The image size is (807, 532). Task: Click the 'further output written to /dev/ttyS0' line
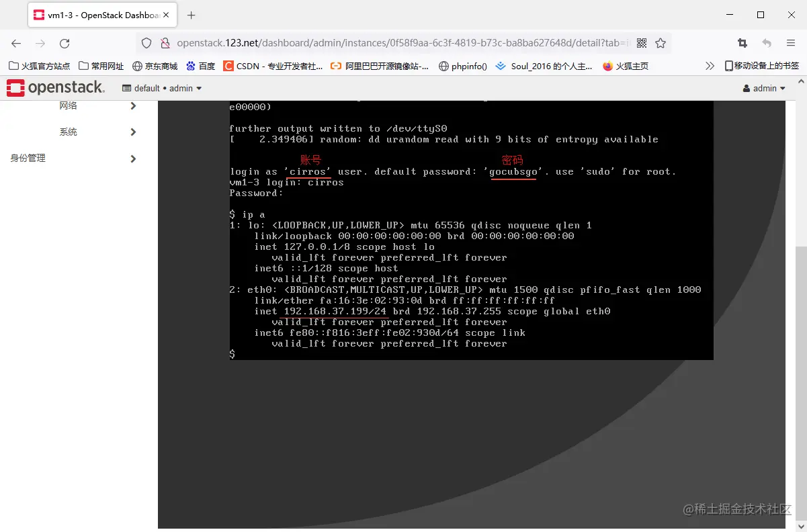tap(338, 128)
